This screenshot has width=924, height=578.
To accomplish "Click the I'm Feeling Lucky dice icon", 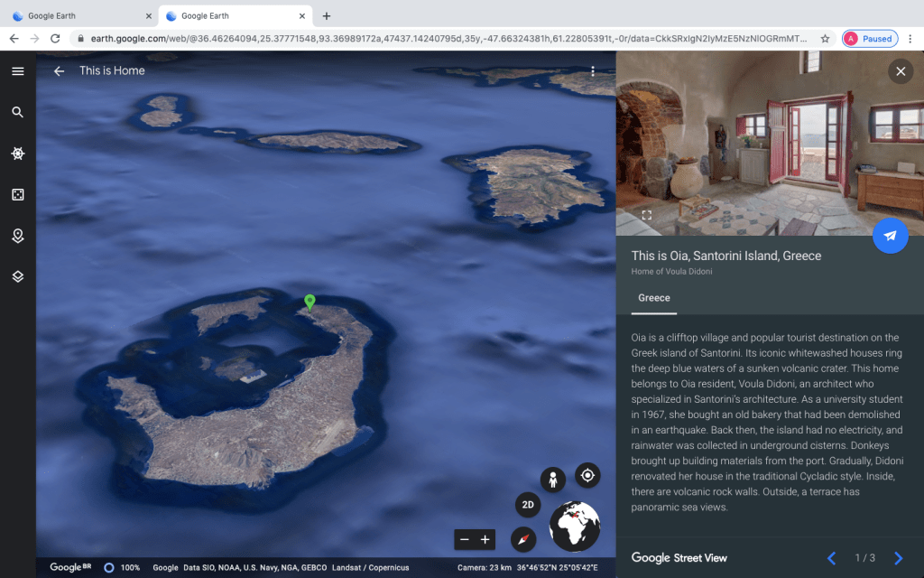I will click(x=17, y=195).
